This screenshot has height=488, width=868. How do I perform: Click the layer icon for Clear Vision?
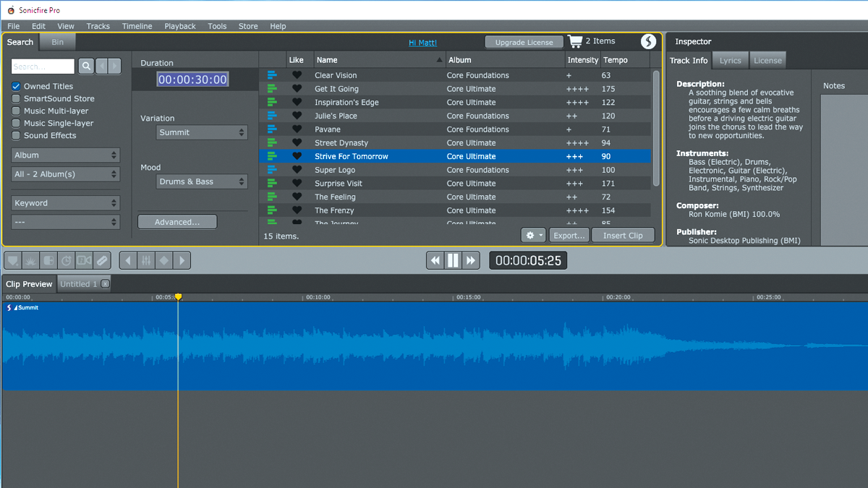(x=272, y=75)
